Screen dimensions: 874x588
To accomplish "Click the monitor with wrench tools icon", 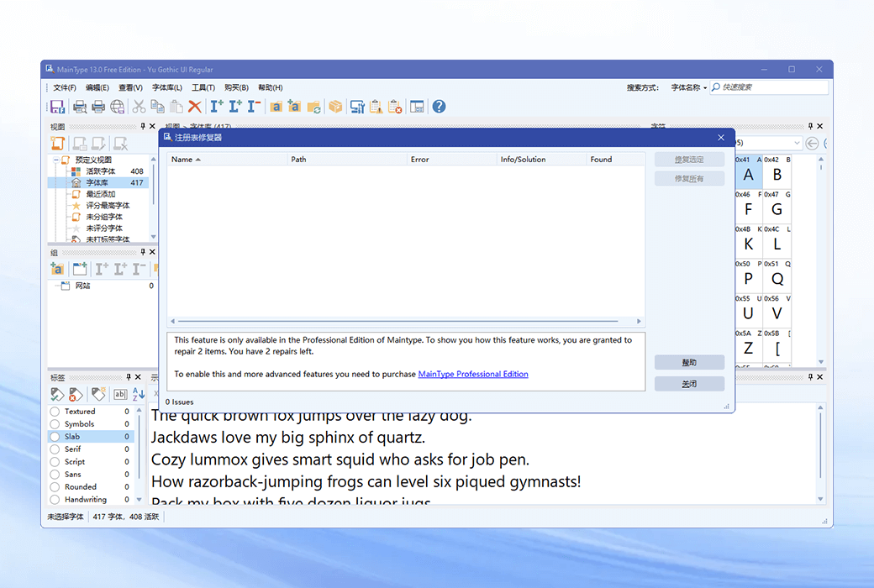I will [357, 107].
